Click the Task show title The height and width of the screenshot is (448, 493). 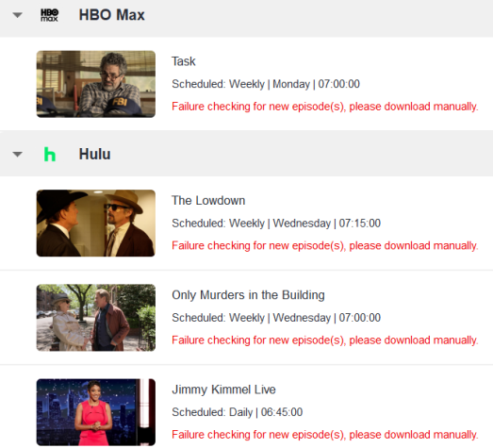[184, 61]
